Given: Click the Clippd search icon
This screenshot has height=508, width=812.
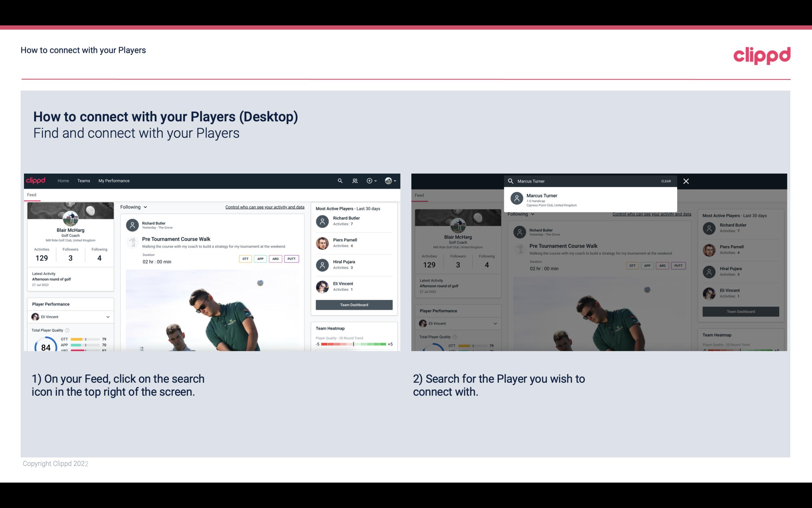Looking at the screenshot, I should click(x=338, y=181).
